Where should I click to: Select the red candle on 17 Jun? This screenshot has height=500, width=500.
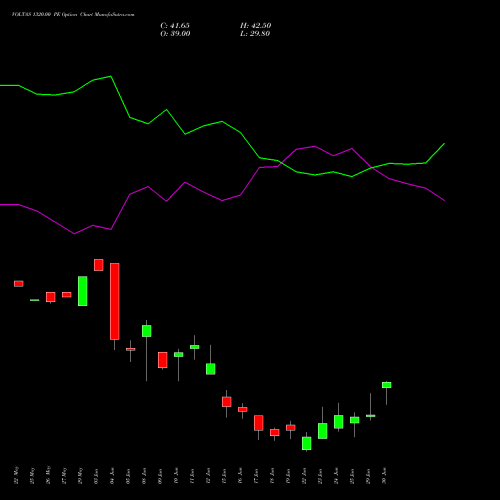[x=259, y=423]
